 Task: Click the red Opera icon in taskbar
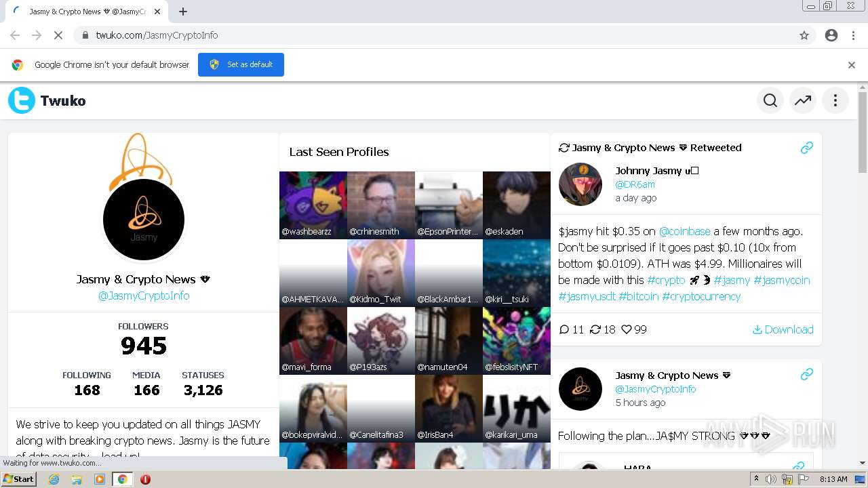click(145, 479)
